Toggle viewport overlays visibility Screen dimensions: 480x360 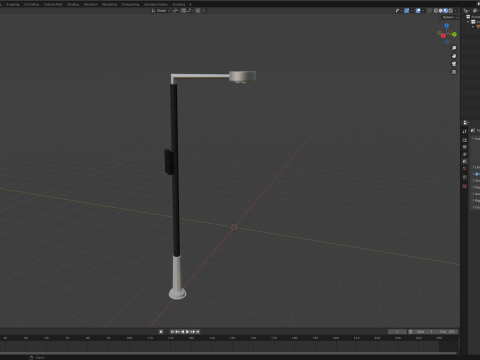click(x=418, y=11)
